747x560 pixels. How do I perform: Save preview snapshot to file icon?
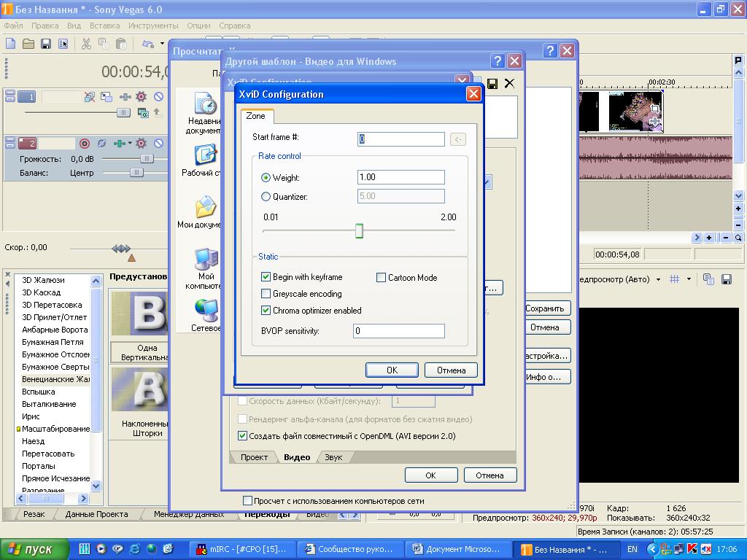pyautogui.click(x=727, y=279)
